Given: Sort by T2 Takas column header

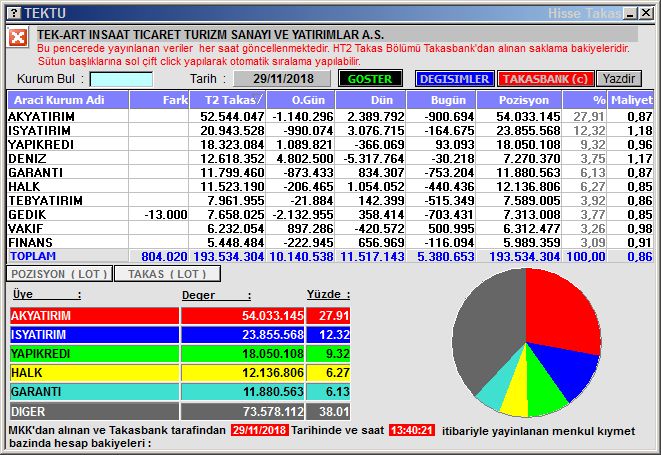Looking at the screenshot, I should coord(228,100).
